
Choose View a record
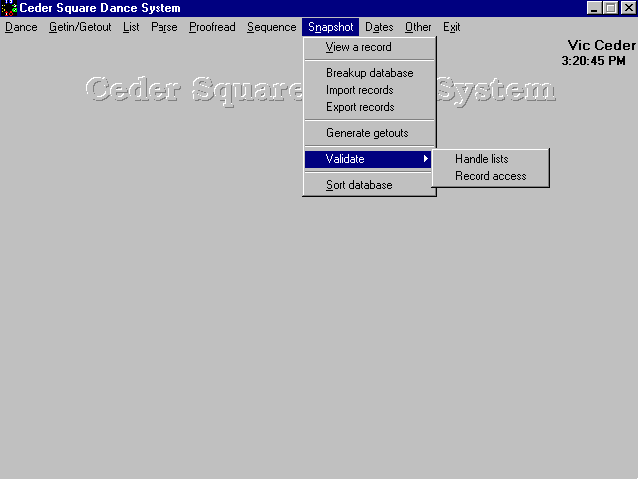369,47
